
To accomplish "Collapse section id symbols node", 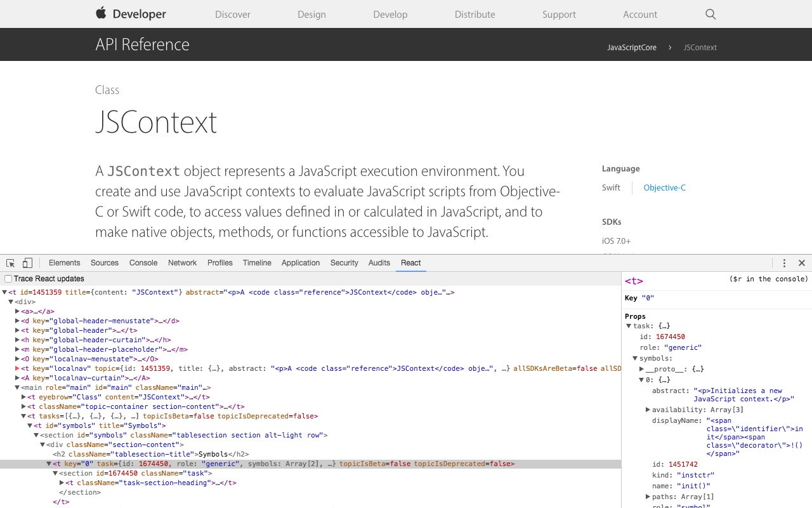I will 37,436.
